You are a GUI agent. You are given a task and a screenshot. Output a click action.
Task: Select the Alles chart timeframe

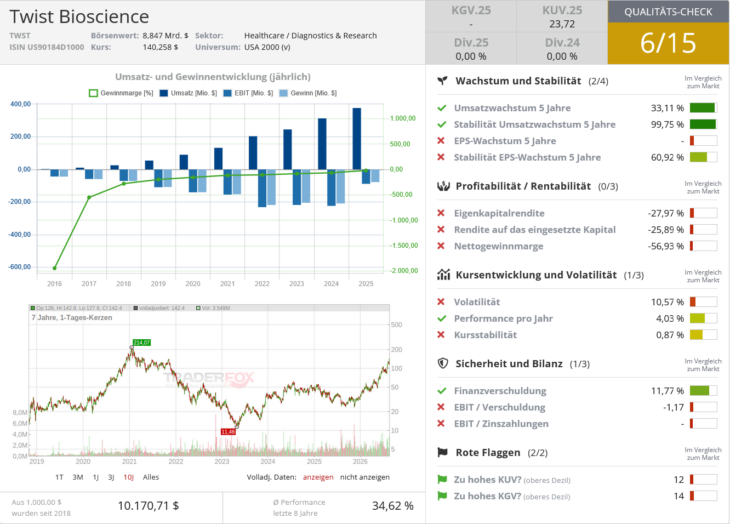click(x=151, y=477)
